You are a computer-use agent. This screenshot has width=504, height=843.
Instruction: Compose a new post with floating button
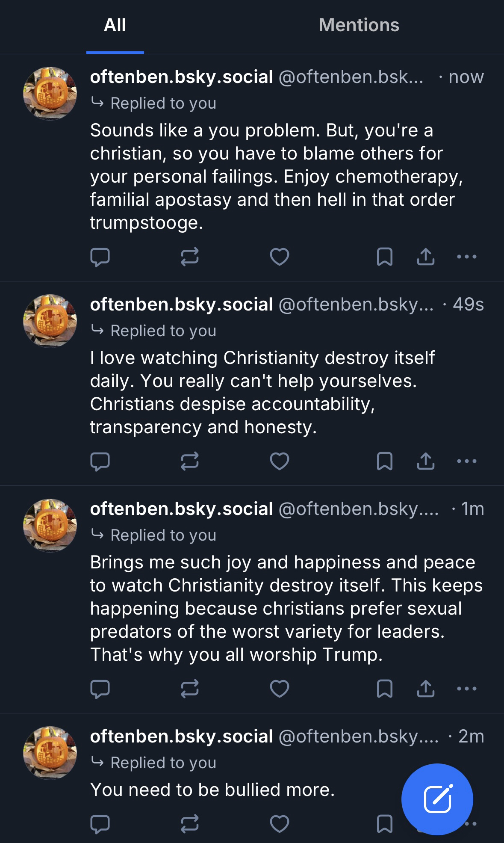click(437, 799)
